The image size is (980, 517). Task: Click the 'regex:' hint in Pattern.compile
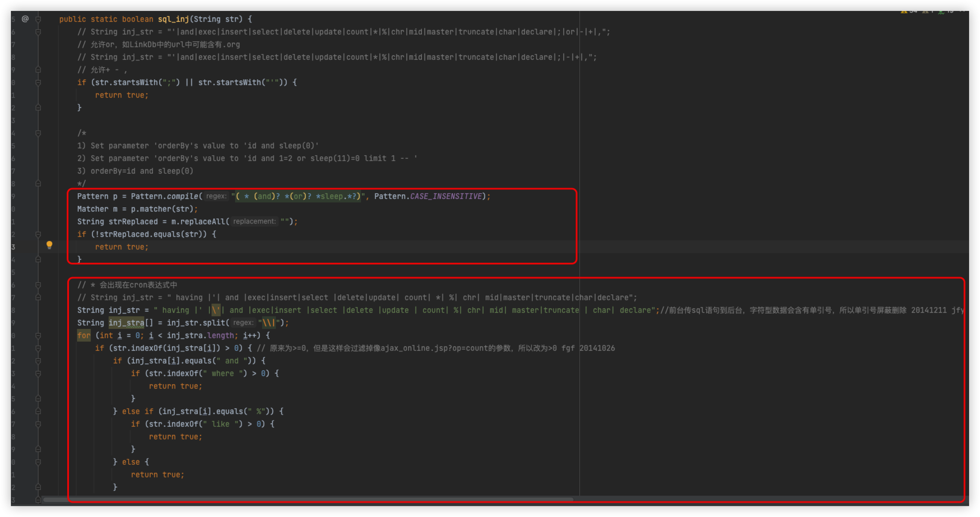tap(216, 196)
